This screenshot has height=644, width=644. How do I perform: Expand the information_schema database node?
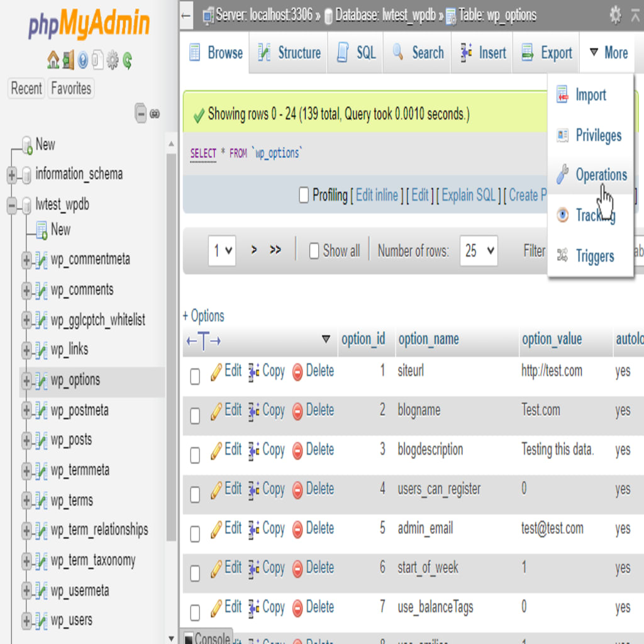[x=12, y=175]
